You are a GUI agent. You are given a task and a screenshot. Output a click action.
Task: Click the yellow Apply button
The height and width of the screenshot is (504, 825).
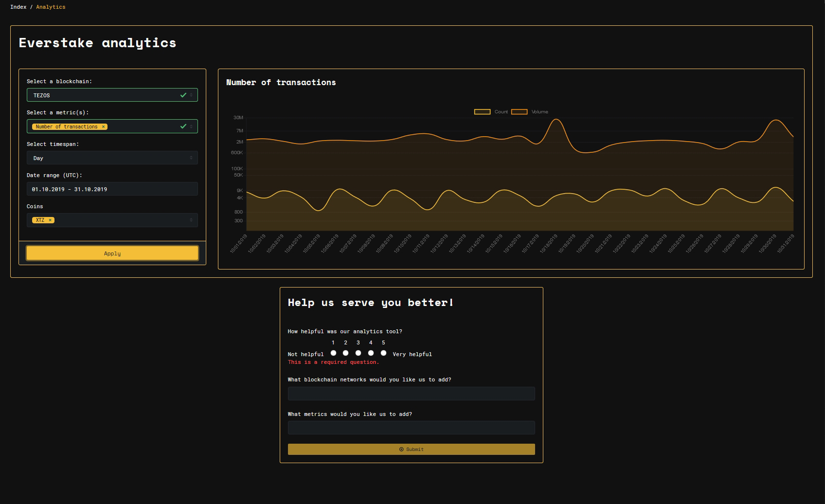112,253
